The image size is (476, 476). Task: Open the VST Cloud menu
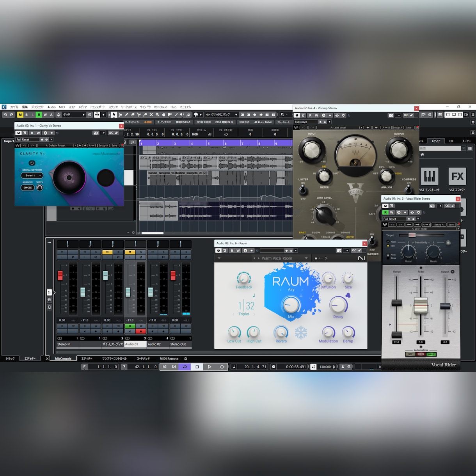[160, 107]
